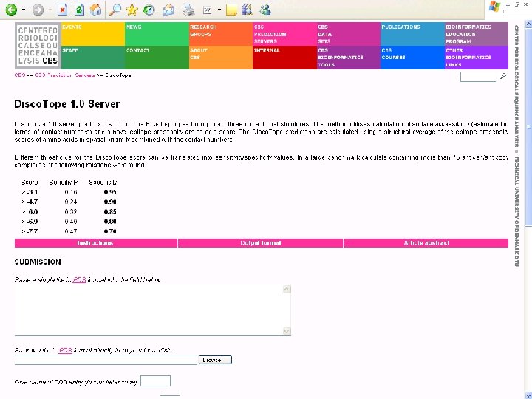Click CBS Prediction Servers breadcrumb link
The width and height of the screenshot is (532, 399).
point(65,75)
